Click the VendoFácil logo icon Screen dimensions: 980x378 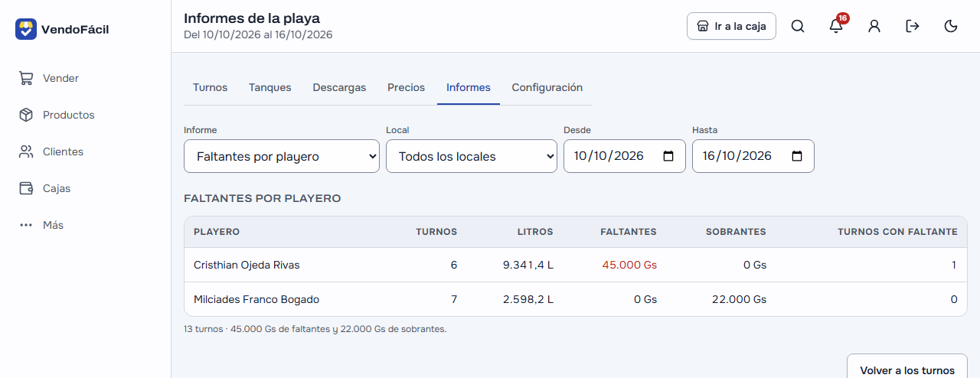point(26,29)
